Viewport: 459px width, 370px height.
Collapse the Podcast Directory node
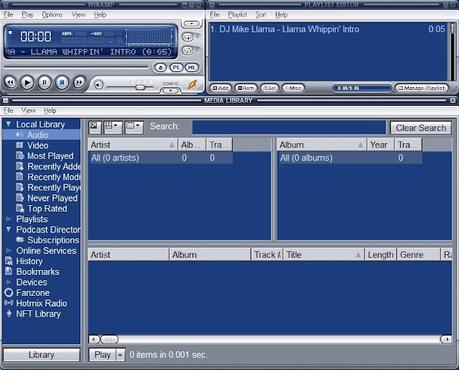[x=9, y=229]
